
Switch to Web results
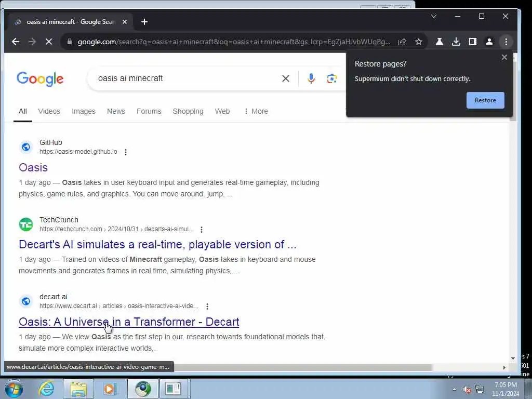tap(222, 111)
